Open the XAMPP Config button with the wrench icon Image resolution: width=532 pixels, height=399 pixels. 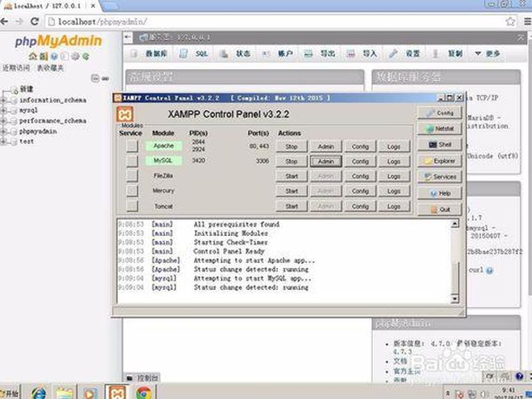[440, 113]
